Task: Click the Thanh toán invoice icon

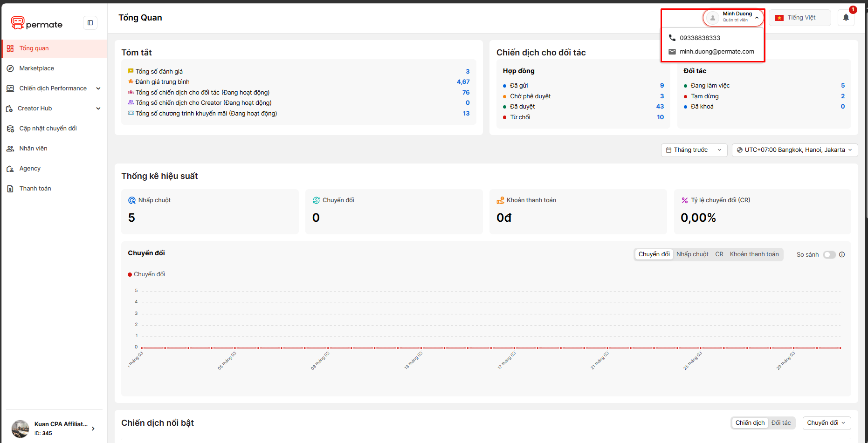Action: 10,189
